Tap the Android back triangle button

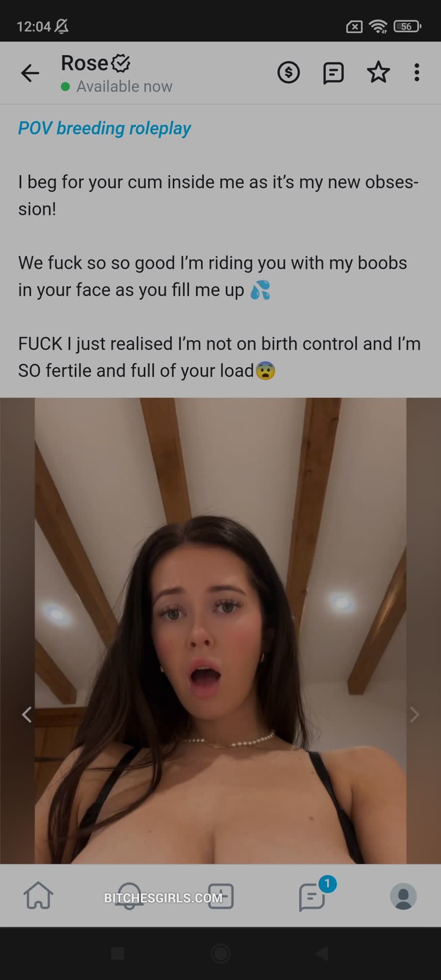tap(322, 953)
